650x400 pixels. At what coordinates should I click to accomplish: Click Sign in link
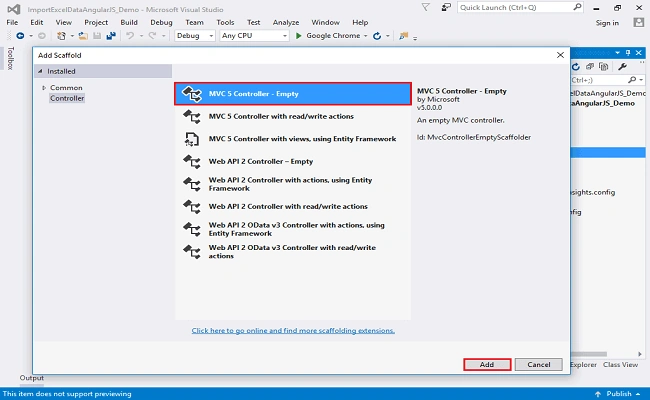[x=607, y=23]
